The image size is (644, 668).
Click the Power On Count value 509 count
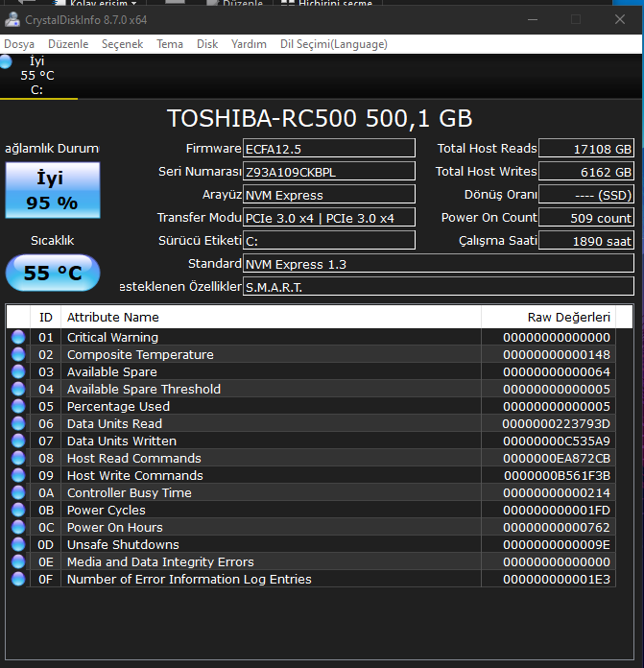(586, 218)
